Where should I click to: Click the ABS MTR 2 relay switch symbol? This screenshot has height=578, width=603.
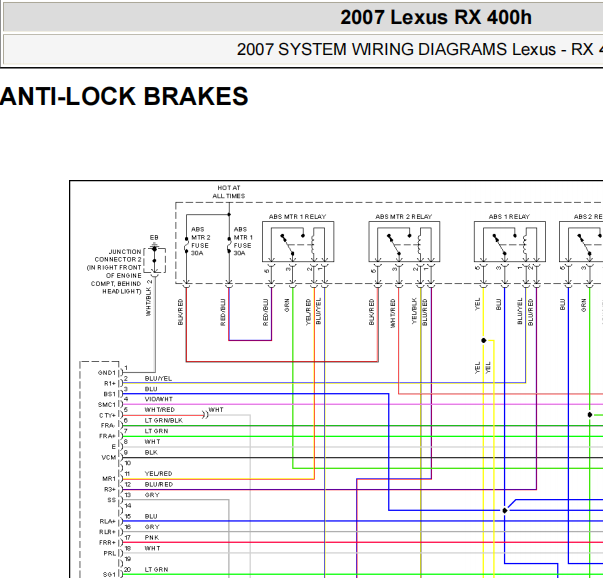[394, 244]
